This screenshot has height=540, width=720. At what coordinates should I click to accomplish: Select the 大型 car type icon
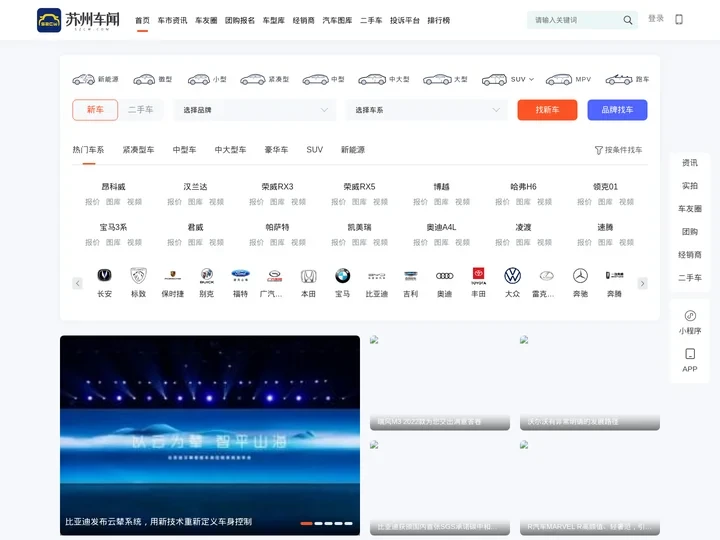[x=437, y=79]
